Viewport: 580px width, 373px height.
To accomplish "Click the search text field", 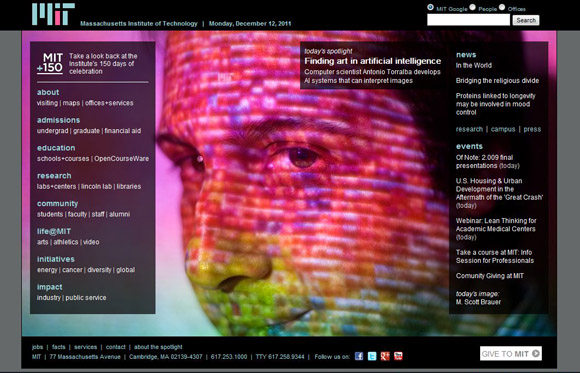I will (468, 20).
